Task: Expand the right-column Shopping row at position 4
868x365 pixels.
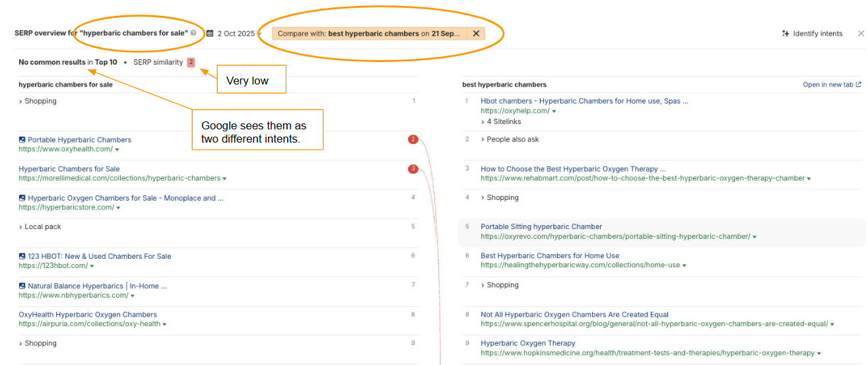Action: (x=500, y=197)
